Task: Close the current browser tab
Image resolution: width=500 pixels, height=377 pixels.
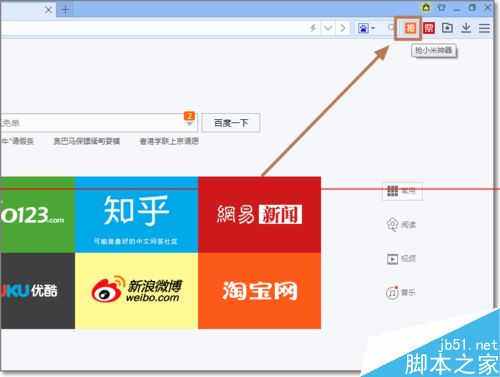Action: [x=49, y=10]
